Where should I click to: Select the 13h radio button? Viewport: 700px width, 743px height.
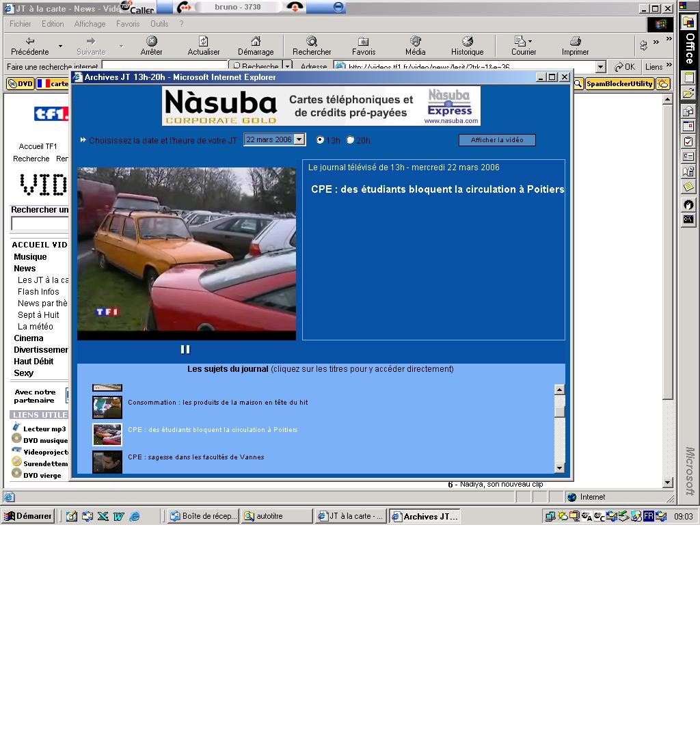pyautogui.click(x=320, y=140)
